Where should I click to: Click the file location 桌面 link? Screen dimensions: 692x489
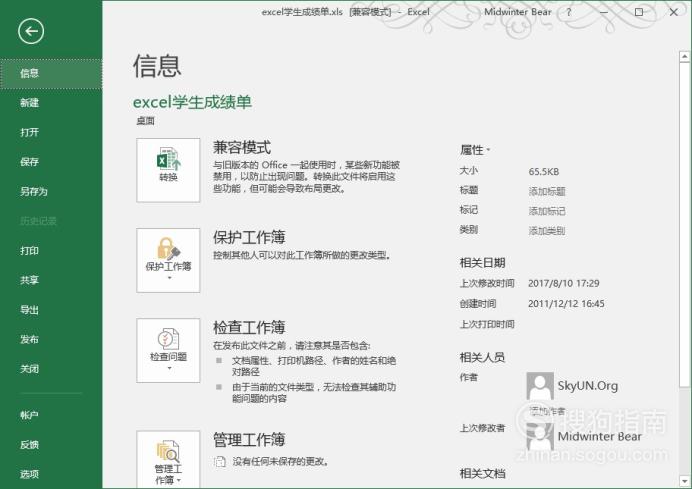pyautogui.click(x=145, y=121)
